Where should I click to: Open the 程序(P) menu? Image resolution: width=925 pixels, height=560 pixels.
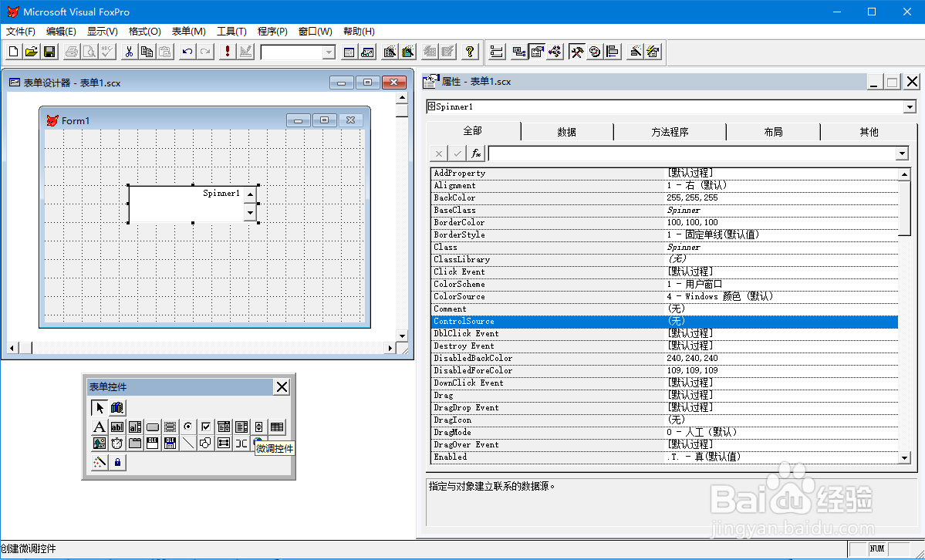click(x=272, y=32)
